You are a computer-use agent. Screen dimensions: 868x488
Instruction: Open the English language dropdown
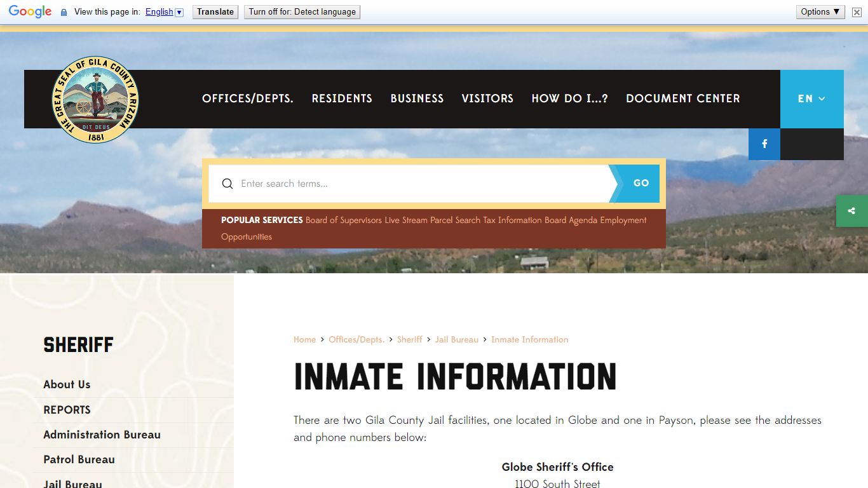[x=164, y=12]
